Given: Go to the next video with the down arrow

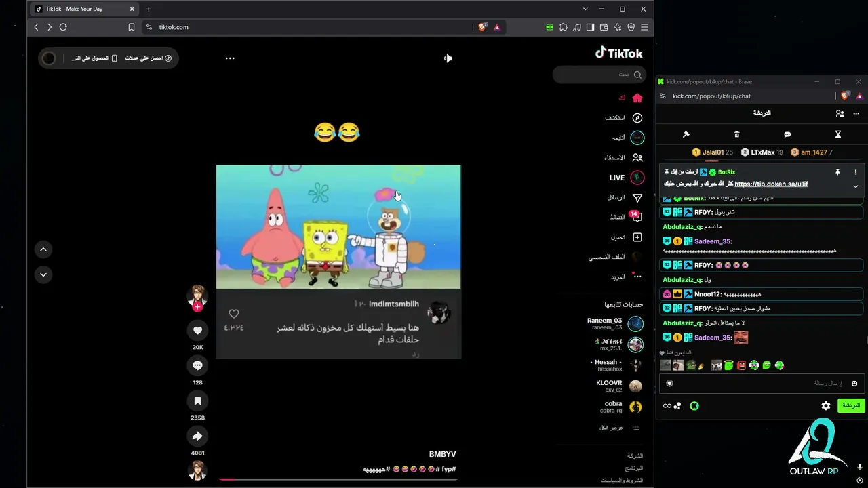Looking at the screenshot, I should point(43,274).
